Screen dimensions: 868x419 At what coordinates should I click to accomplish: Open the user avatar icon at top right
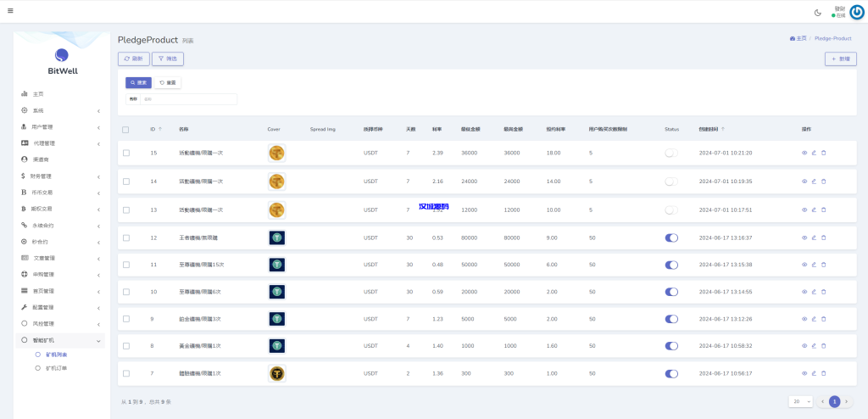[856, 12]
